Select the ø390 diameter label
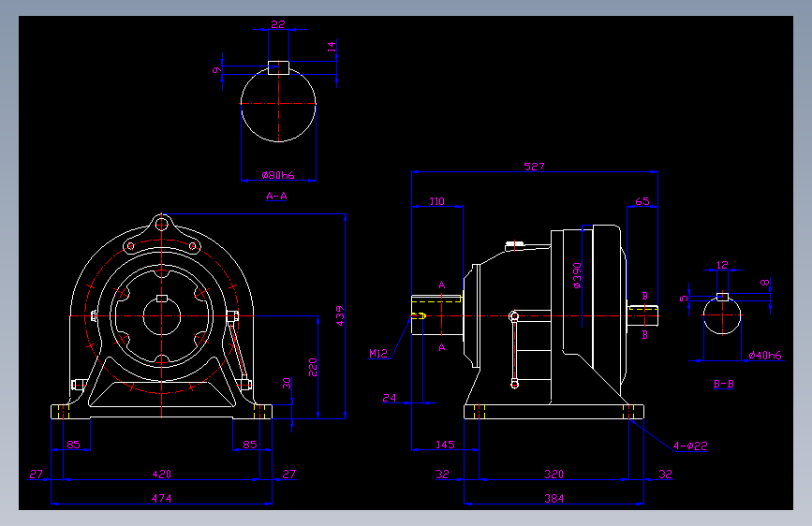This screenshot has height=526, width=812. [x=577, y=275]
